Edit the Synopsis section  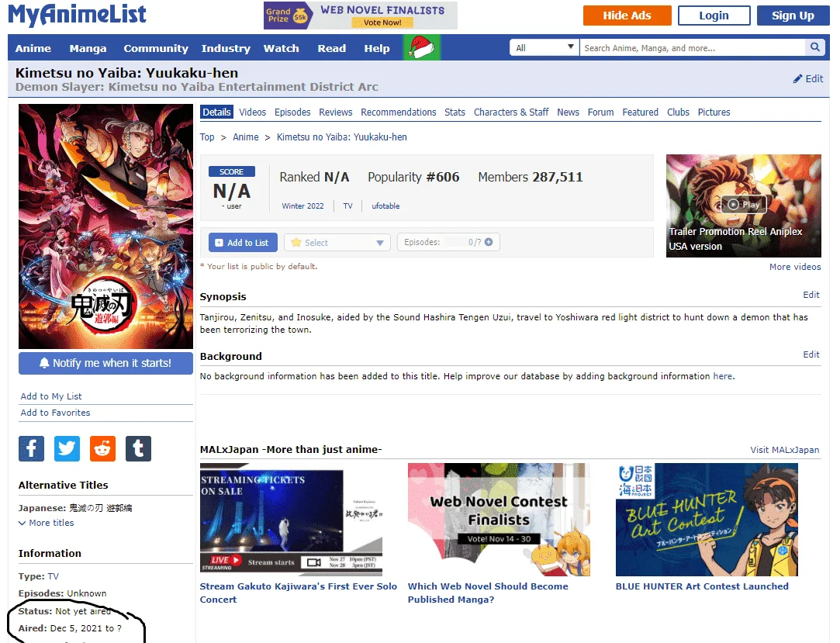(811, 295)
